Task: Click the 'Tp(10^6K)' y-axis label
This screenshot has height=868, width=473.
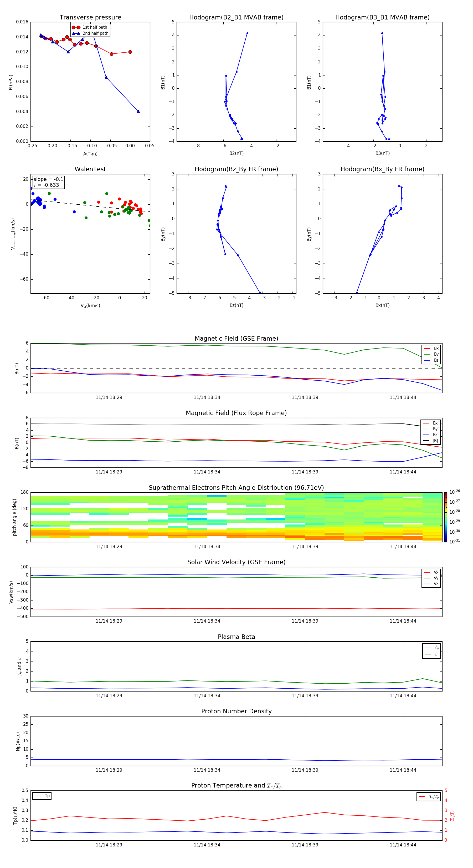Action: coord(15,815)
